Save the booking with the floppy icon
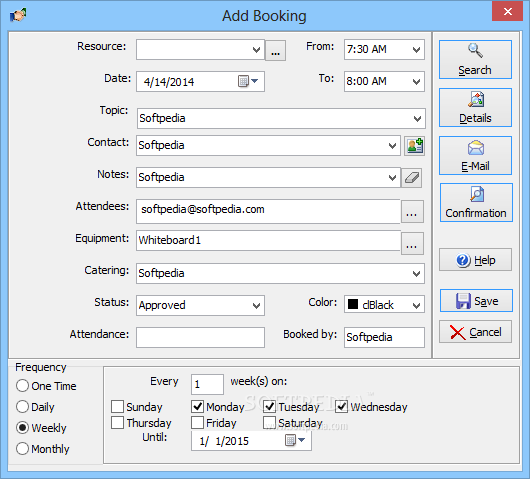This screenshot has width=530, height=479. coord(476,301)
